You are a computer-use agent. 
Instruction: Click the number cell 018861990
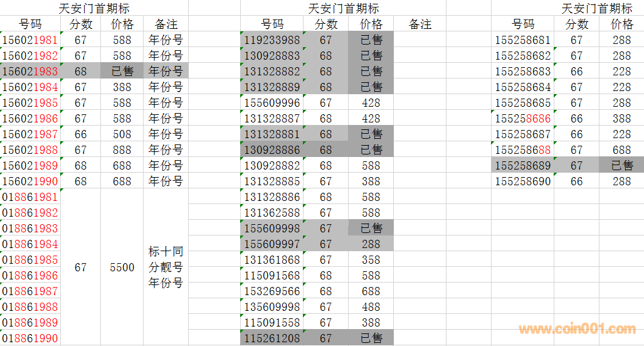(30, 338)
